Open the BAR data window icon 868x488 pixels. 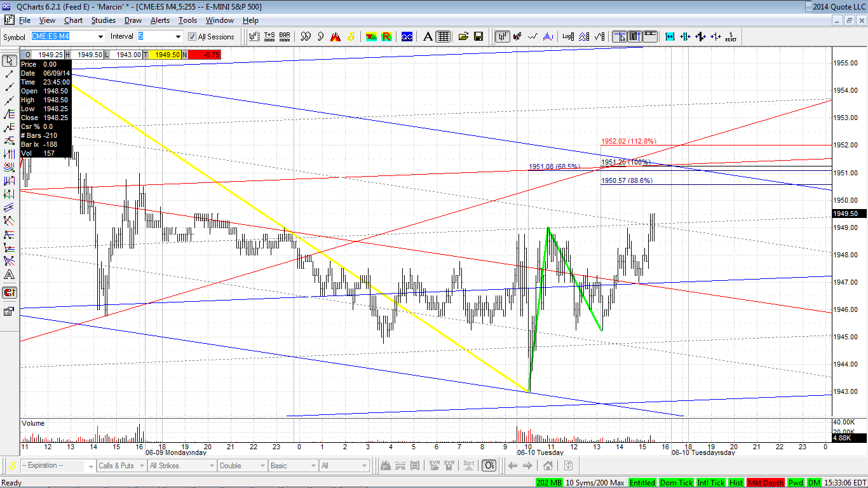click(285, 36)
